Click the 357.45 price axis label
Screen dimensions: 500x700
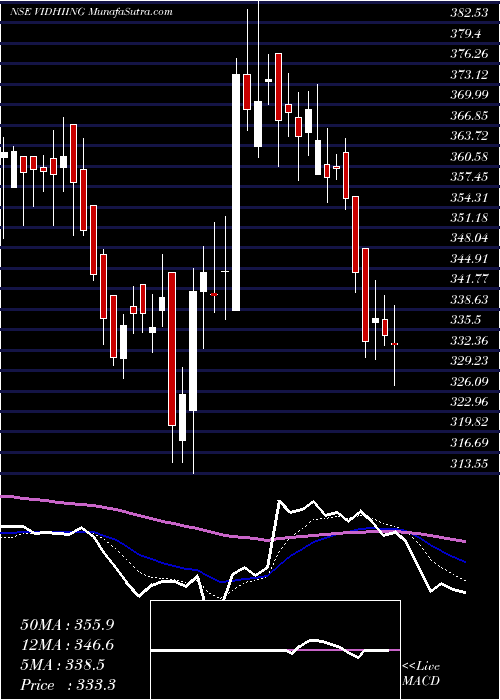(469, 177)
